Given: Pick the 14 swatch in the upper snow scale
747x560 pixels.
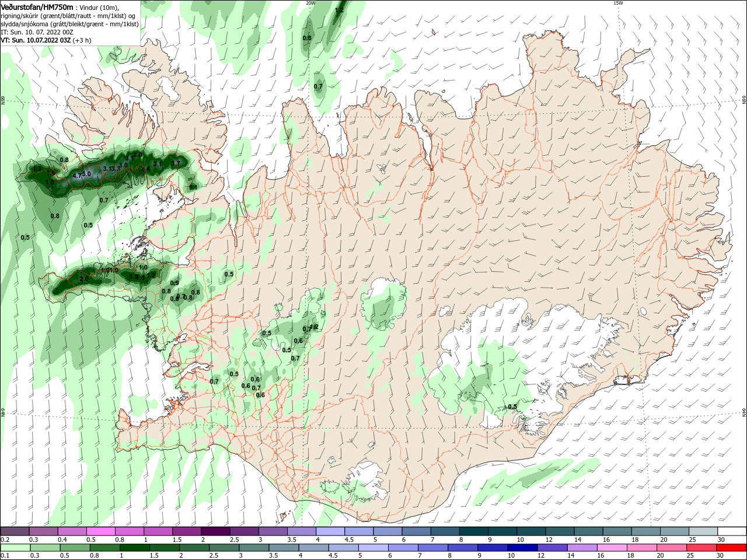Looking at the screenshot, I should coord(588,531).
